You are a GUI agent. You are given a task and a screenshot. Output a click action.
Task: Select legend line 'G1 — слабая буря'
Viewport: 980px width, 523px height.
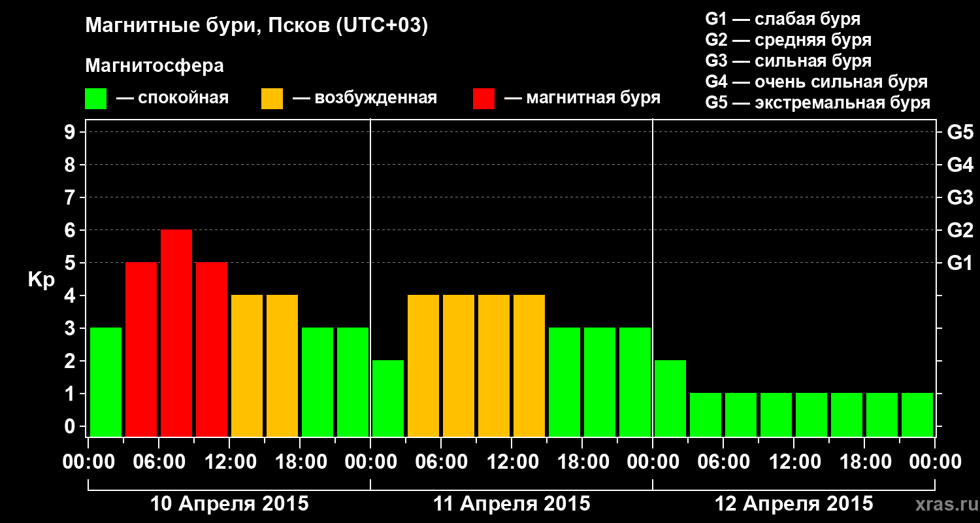tap(783, 18)
